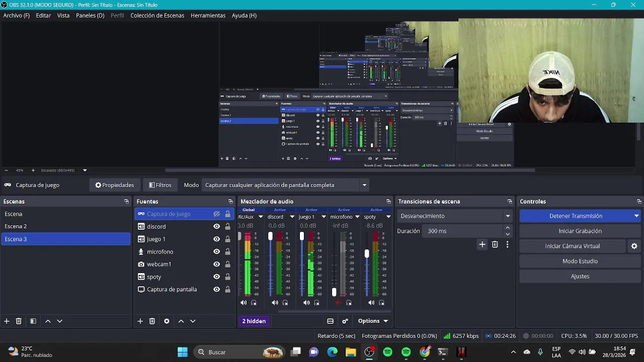Open the Vista menu
This screenshot has height=362, width=644.
(x=63, y=16)
